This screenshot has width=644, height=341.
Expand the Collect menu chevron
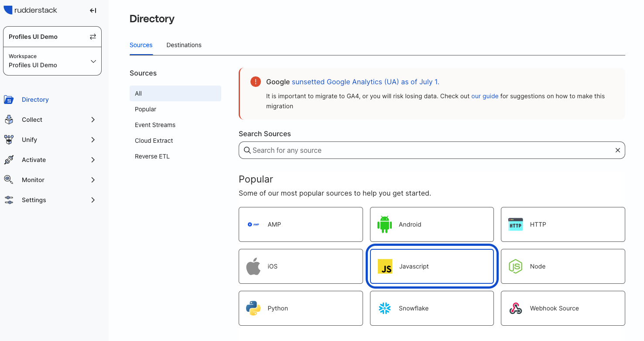93,120
